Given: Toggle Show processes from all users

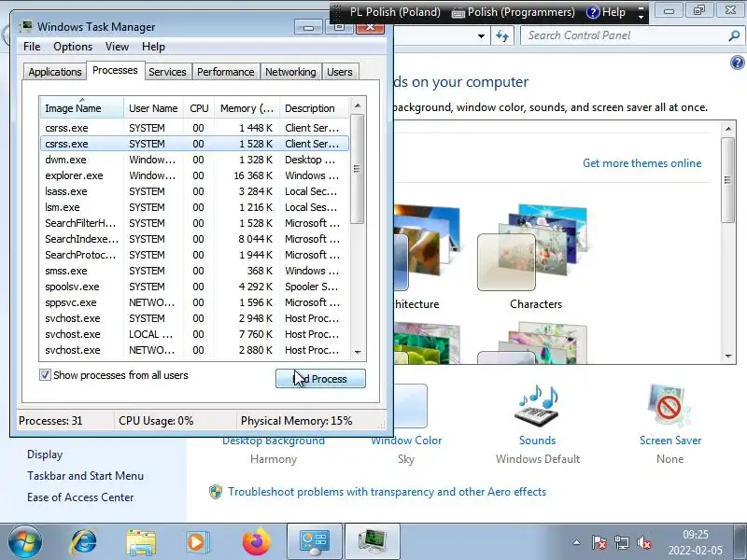Looking at the screenshot, I should (45, 375).
